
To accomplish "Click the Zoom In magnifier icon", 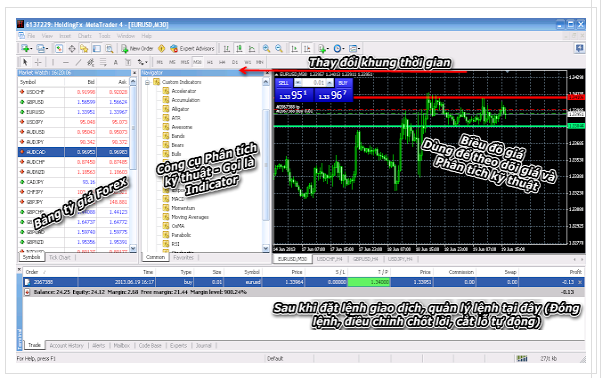I will 266,48.
